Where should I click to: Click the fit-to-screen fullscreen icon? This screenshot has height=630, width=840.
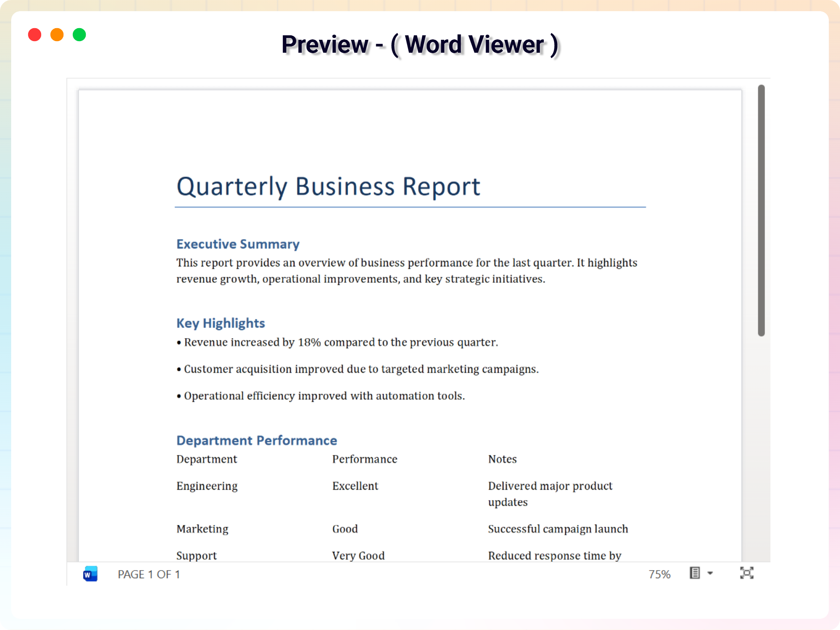(747, 573)
